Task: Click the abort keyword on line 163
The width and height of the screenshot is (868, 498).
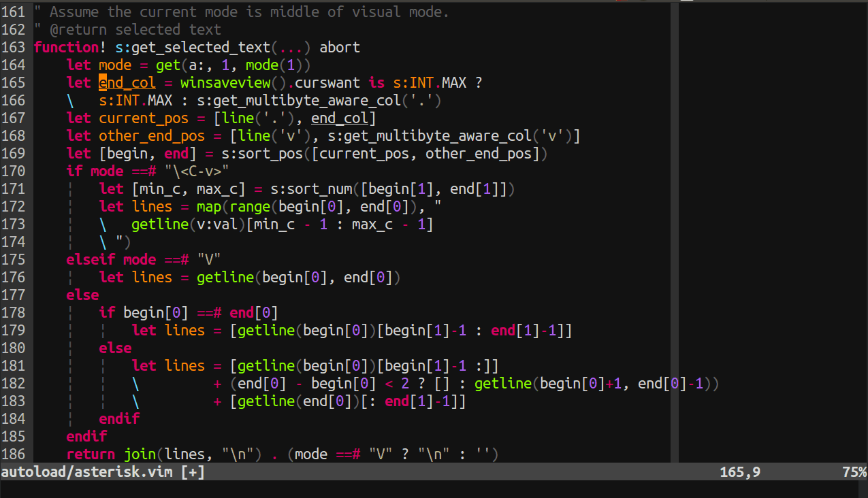Action: (x=340, y=47)
